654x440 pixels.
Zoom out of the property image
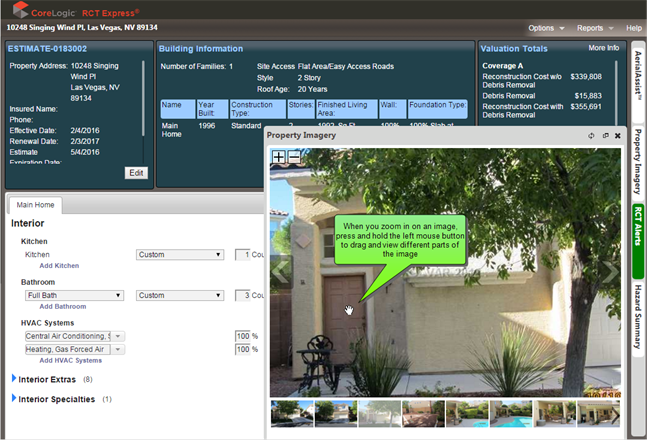pyautogui.click(x=293, y=157)
